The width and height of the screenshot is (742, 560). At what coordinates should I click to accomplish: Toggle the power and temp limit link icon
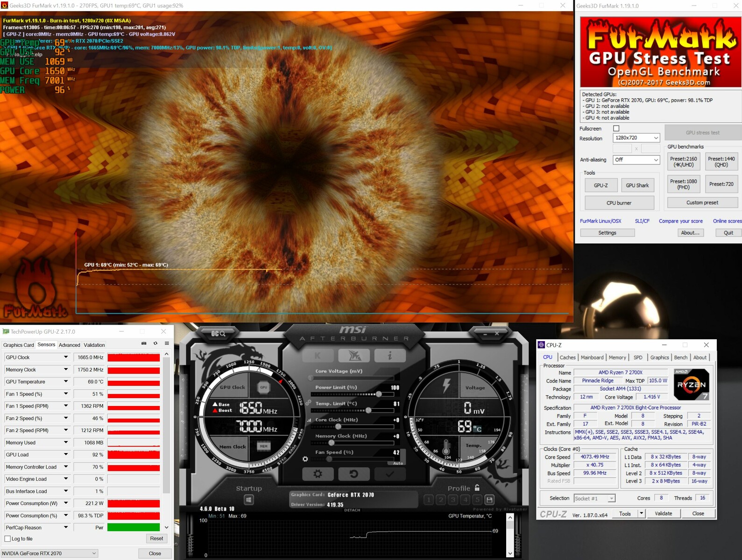click(308, 403)
